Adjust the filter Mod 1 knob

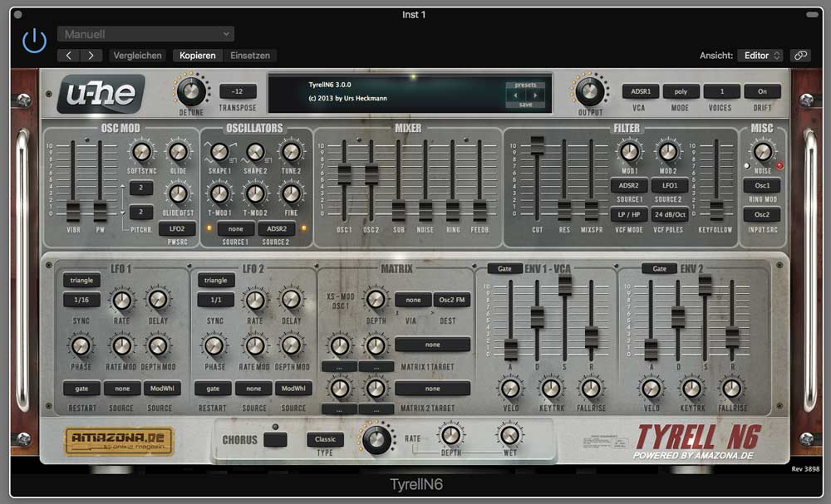point(629,152)
